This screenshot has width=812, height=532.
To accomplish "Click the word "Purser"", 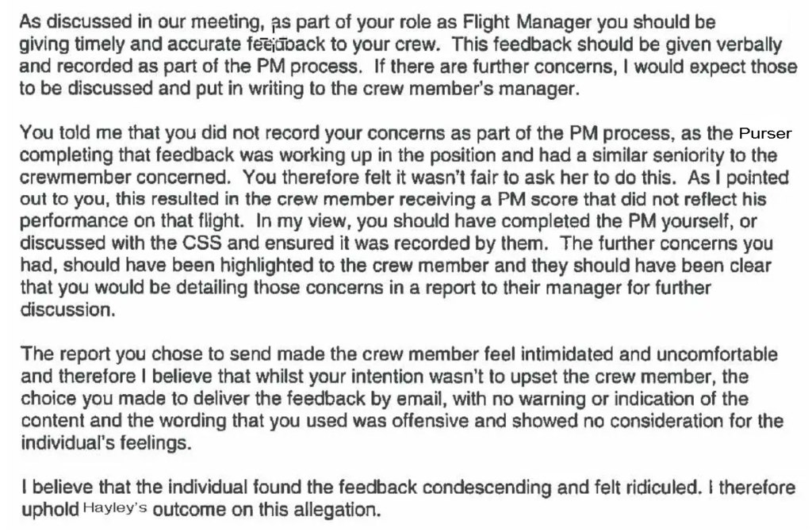I will [x=764, y=133].
